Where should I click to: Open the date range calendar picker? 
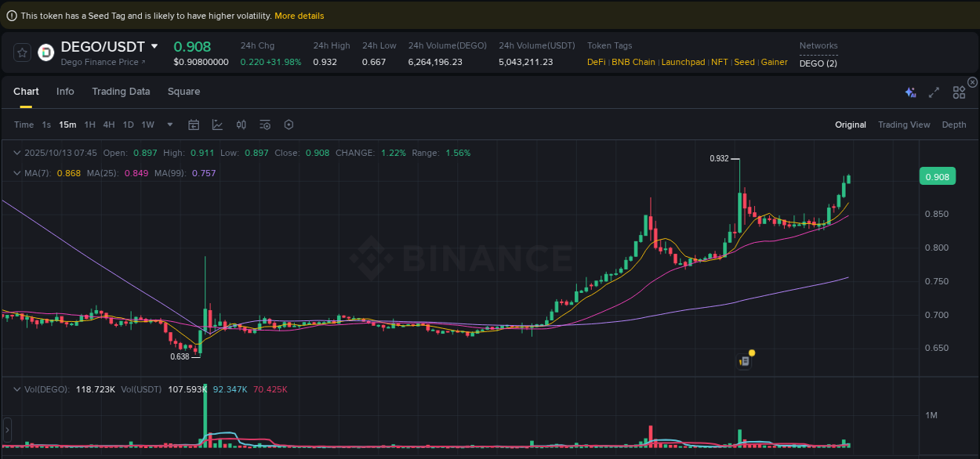(194, 125)
